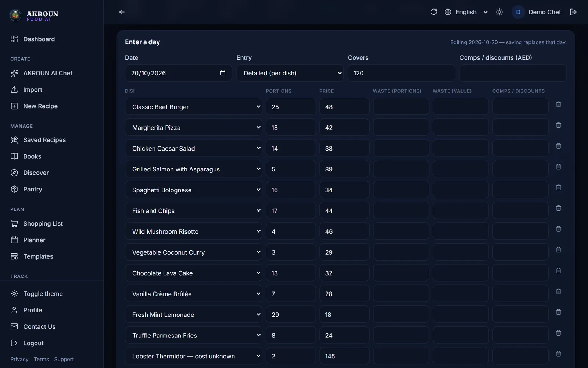Viewport: 588px width, 368px height.
Task: Delete the Fish and Chips row
Action: [x=558, y=208]
